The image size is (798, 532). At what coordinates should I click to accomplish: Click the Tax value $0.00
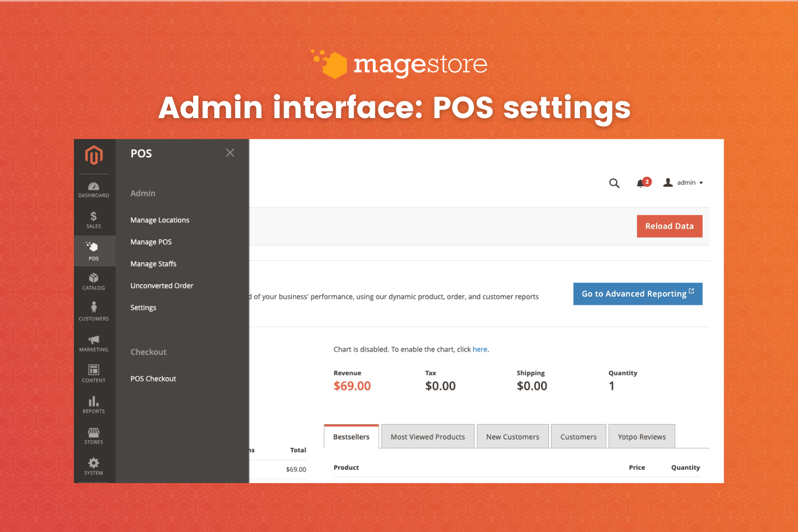pyautogui.click(x=440, y=386)
